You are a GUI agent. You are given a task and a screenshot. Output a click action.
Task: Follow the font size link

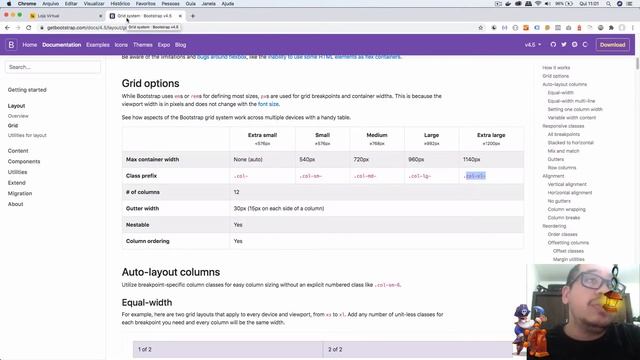[268, 104]
